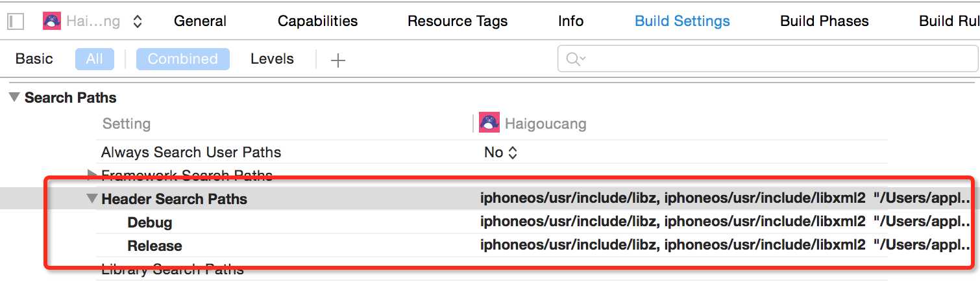Screen dimensions: 980x286
Task: Open the Always Search User Paths No dropdown
Action: coord(500,153)
